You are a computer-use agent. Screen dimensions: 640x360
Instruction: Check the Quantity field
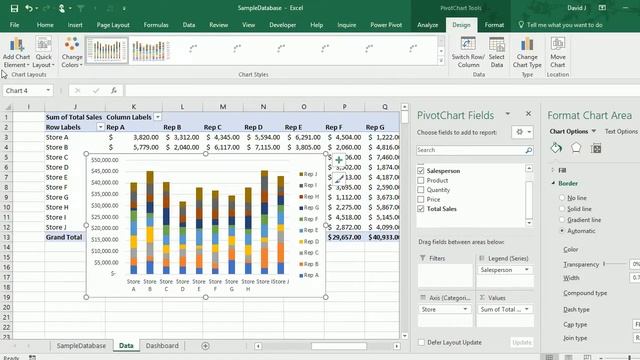click(x=421, y=190)
